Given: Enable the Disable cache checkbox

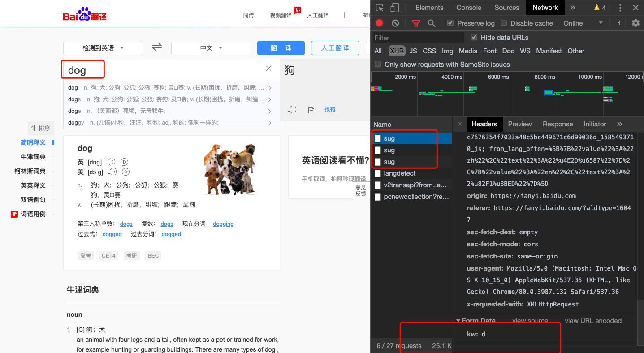Looking at the screenshot, I should (504, 23).
